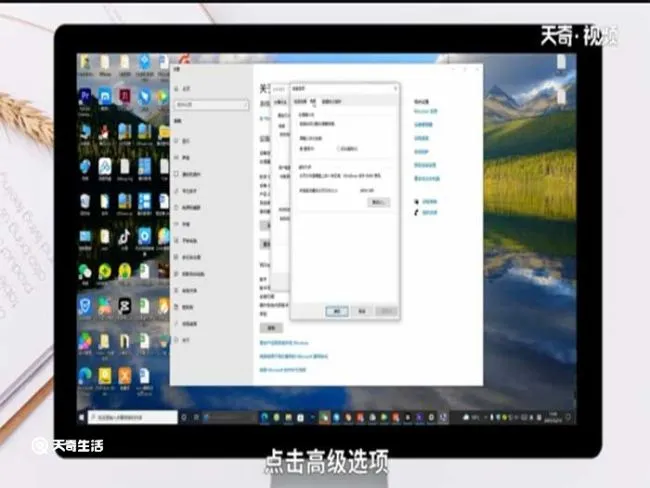Viewport: 650px width, 488px height.
Task: Click the taskbar clock and date
Action: coord(553,417)
